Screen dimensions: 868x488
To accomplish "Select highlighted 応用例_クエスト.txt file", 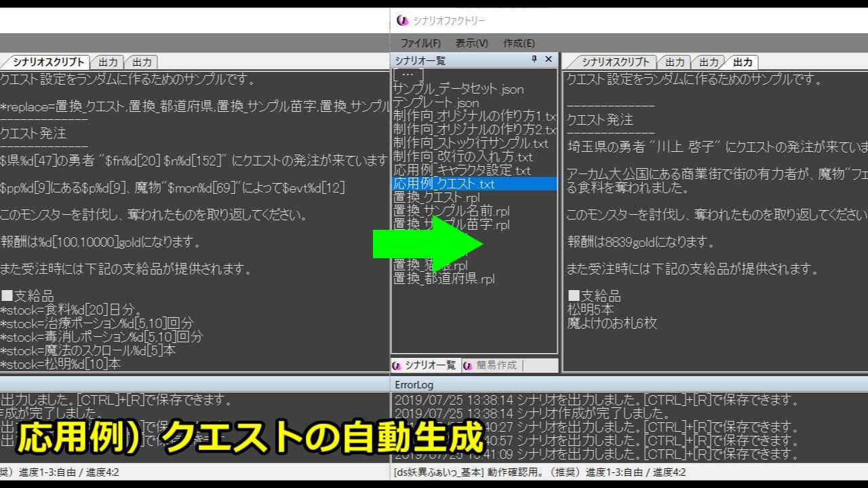I will [x=475, y=184].
